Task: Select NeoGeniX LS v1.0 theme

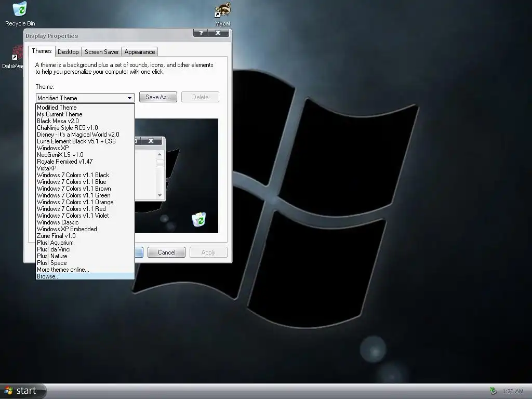Action: 85,155
